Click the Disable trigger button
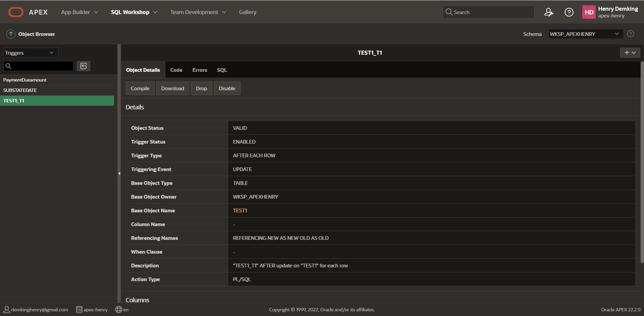The width and height of the screenshot is (644, 316). click(227, 88)
